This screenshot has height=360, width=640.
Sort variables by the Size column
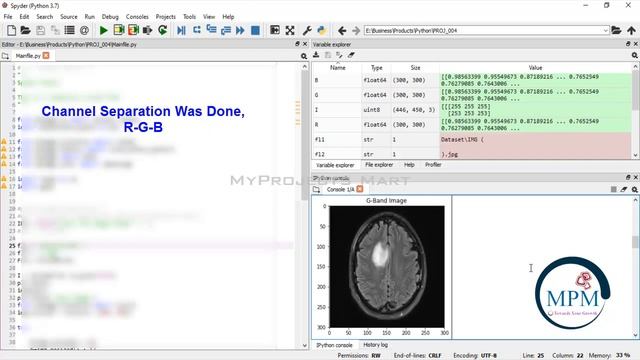pos(415,68)
